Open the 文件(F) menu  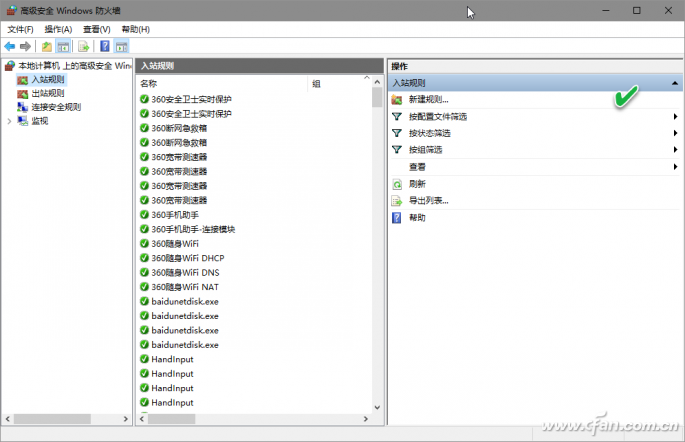point(20,29)
